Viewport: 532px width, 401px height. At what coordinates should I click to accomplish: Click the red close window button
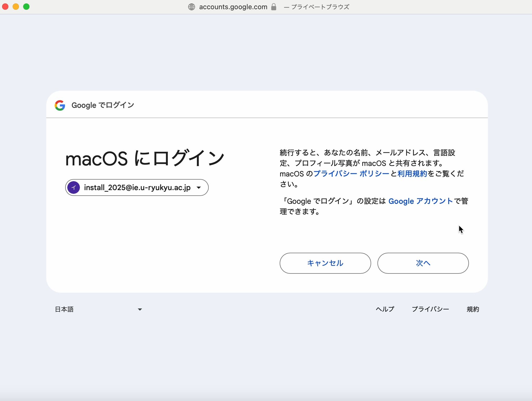pos(5,7)
